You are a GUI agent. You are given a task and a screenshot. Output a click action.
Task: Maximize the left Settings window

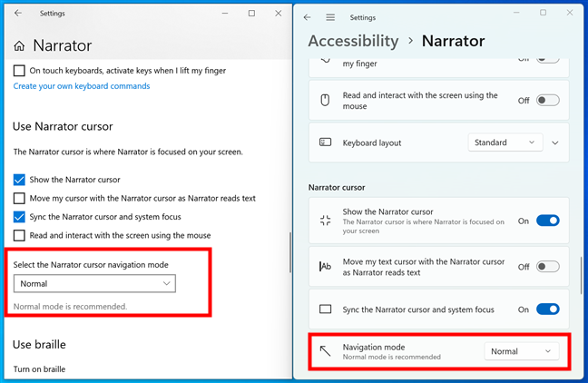coord(251,13)
